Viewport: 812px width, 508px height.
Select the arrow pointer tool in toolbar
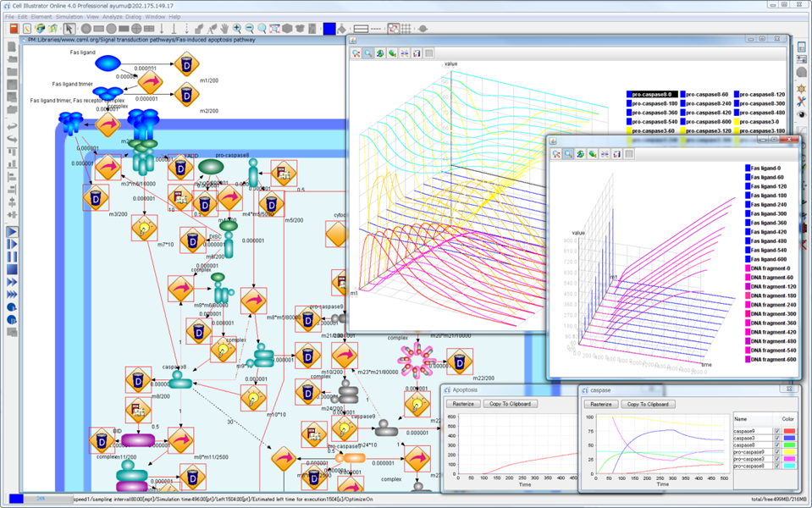(x=70, y=29)
